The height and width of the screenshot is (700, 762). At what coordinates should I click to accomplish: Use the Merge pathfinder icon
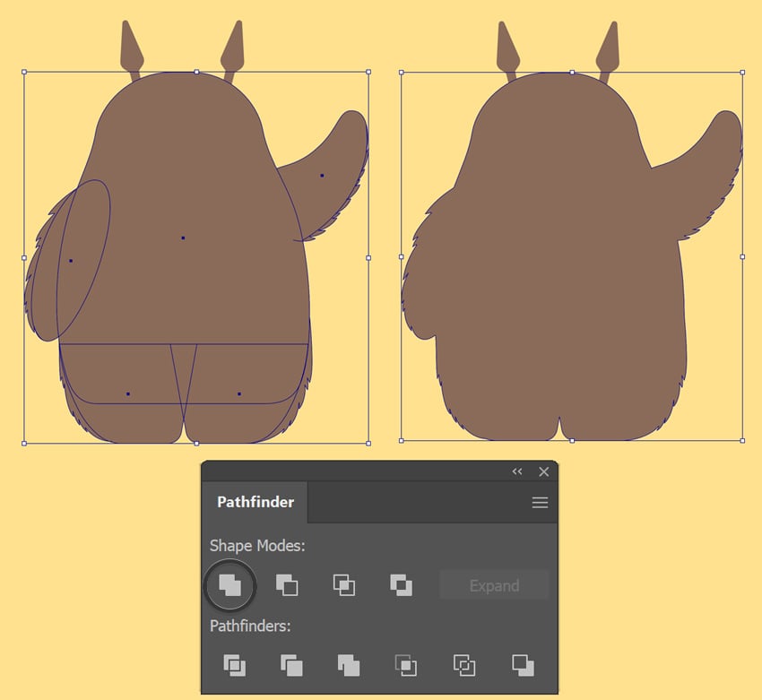point(349,665)
